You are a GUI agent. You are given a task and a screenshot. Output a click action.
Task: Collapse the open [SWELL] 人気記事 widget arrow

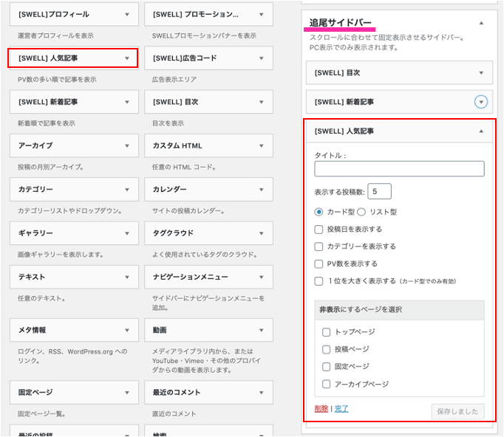[x=481, y=131]
